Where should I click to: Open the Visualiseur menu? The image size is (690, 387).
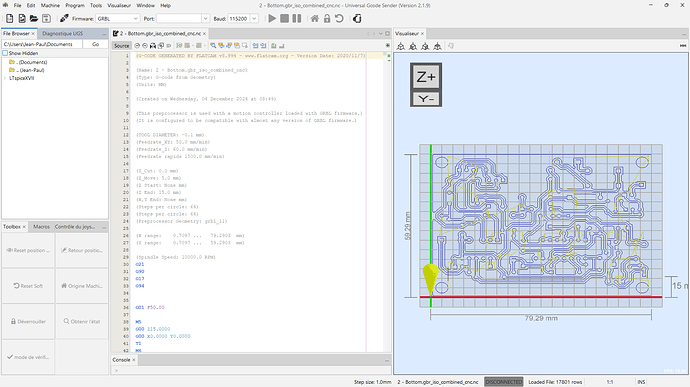tap(119, 5)
